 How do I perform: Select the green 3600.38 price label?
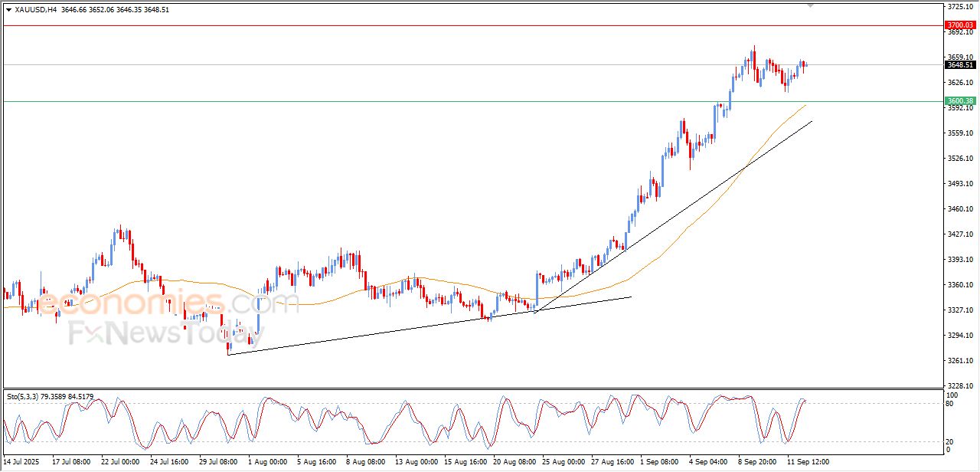[x=959, y=100]
